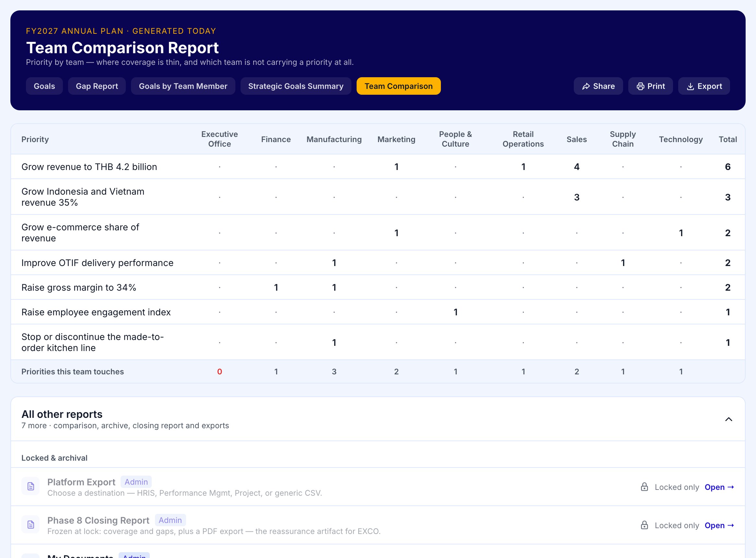Click the Technology column header
Viewport: 756px width, 558px height.
(x=681, y=139)
